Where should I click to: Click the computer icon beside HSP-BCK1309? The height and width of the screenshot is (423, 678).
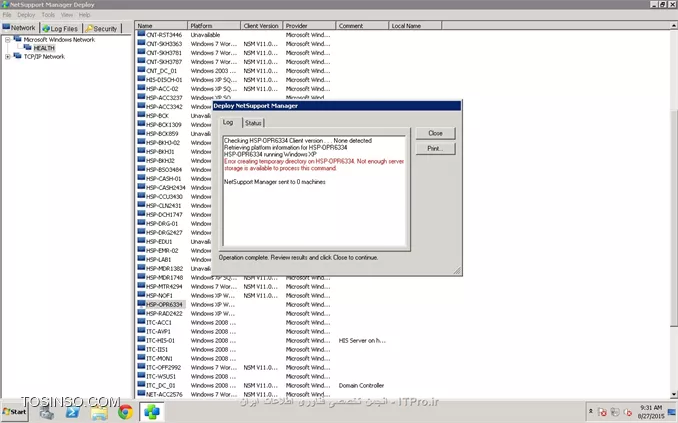point(141,124)
